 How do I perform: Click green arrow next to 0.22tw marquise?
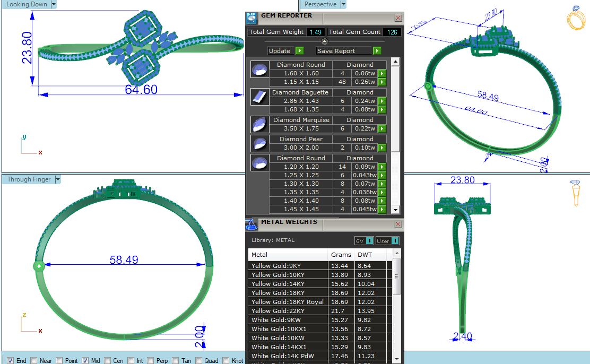(381, 129)
